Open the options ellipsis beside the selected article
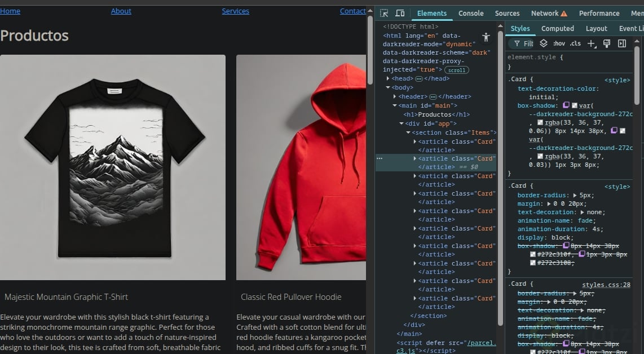This screenshot has height=354, width=644. point(380,158)
